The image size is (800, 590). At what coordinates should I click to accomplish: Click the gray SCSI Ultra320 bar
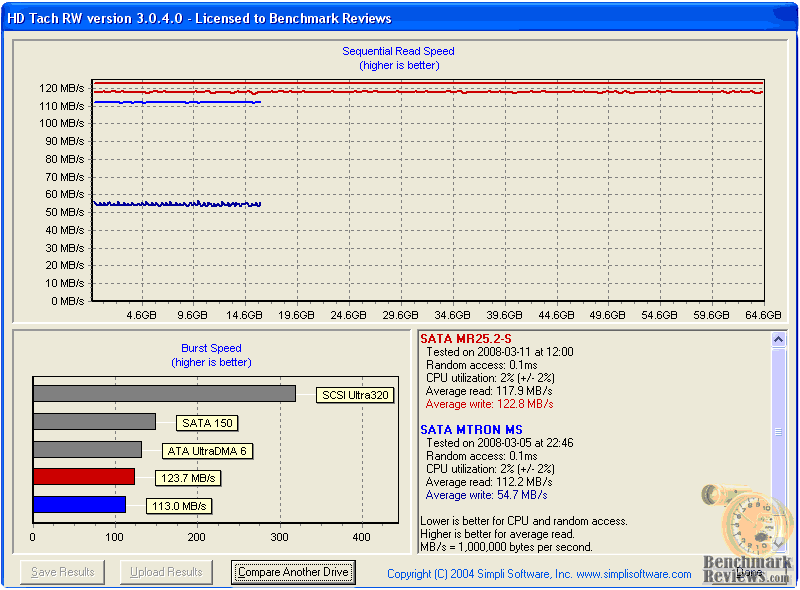click(x=164, y=394)
